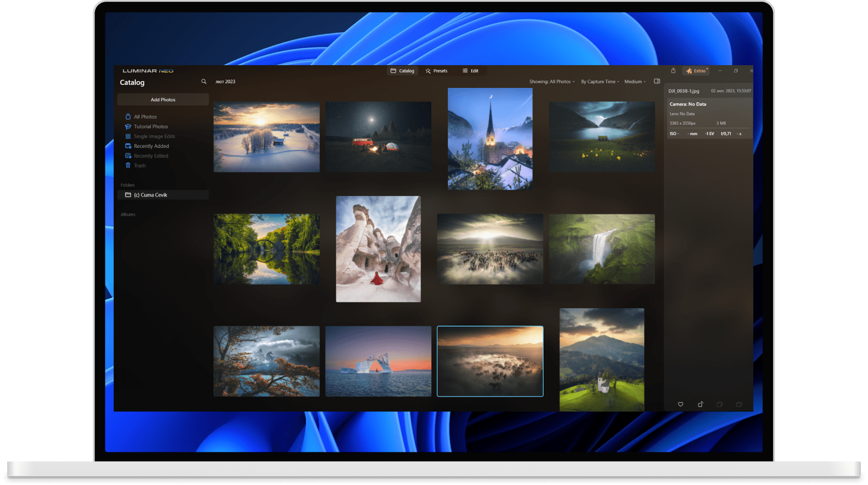
Task: Open the Extras puzzle-piece button
Action: point(696,71)
